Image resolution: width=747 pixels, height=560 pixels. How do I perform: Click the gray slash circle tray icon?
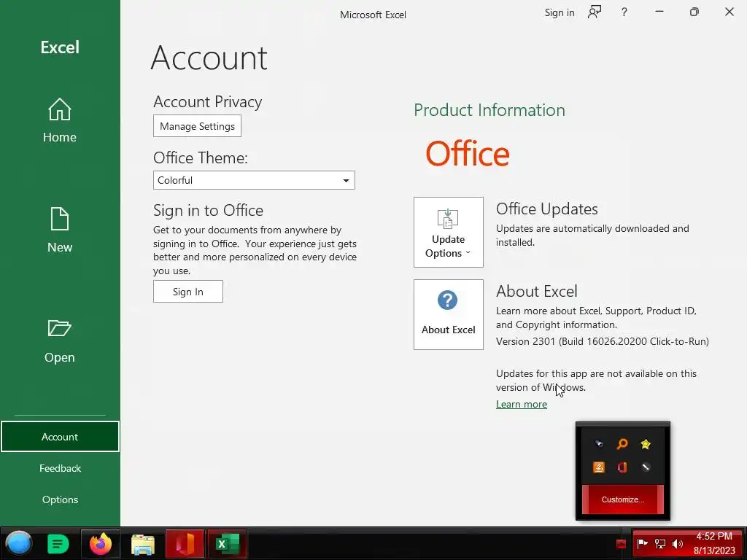pos(646,467)
